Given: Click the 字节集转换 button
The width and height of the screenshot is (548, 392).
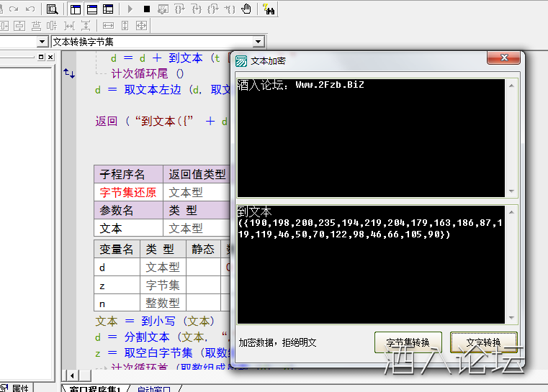Looking at the screenshot, I should 408,342.
